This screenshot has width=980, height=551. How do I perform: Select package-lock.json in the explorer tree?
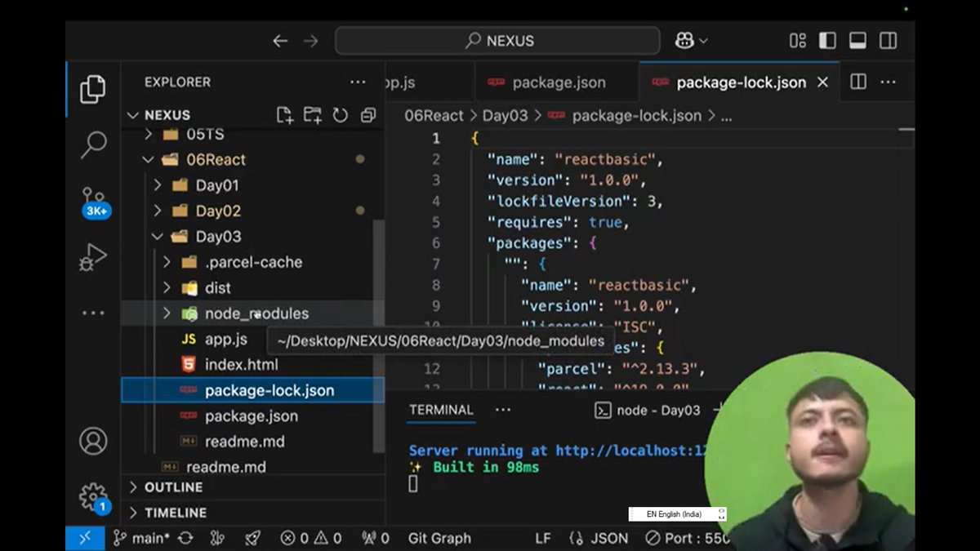[x=252, y=390]
